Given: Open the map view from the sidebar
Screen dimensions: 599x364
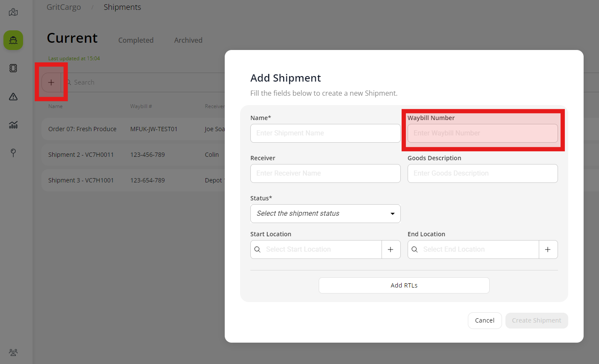Looking at the screenshot, I should [13, 12].
